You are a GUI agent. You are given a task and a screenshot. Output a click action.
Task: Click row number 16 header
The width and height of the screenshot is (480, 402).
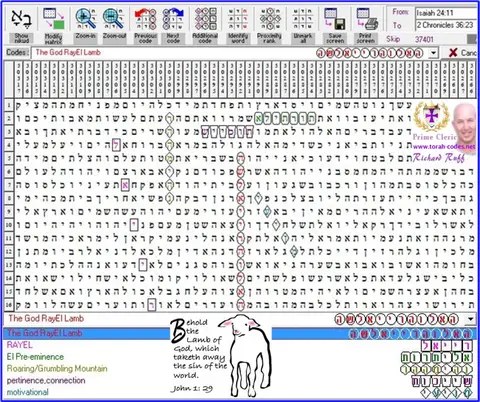[9, 304]
